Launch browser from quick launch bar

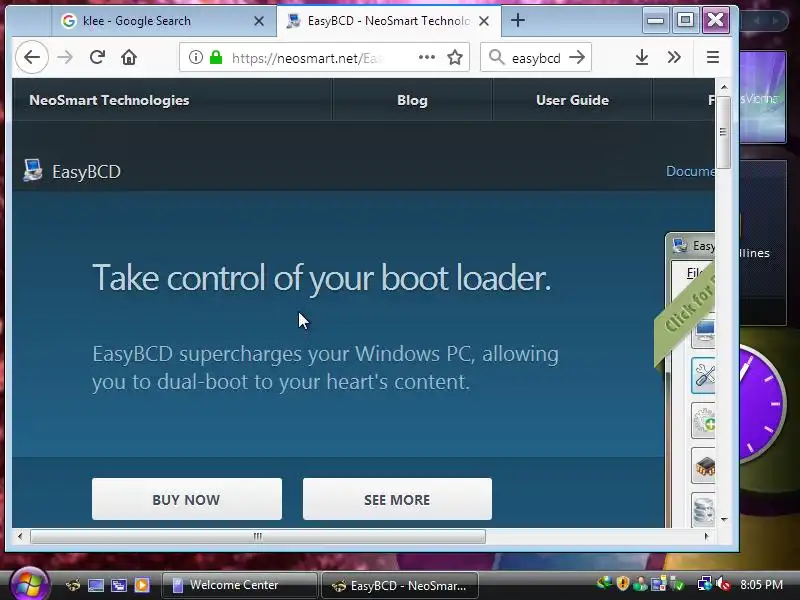tap(73, 585)
